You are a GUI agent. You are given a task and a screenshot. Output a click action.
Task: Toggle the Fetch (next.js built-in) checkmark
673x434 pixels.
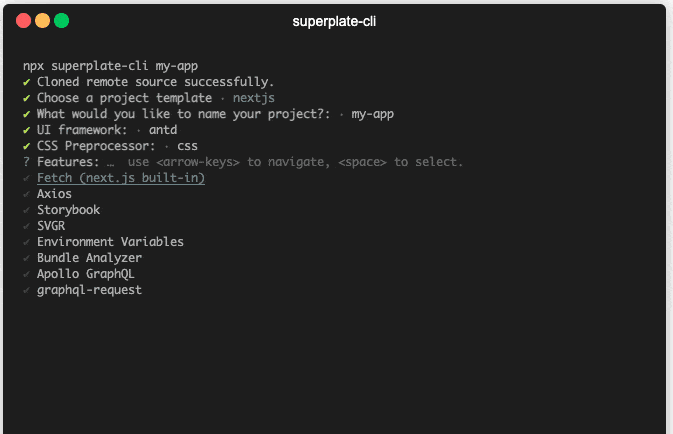coord(27,178)
